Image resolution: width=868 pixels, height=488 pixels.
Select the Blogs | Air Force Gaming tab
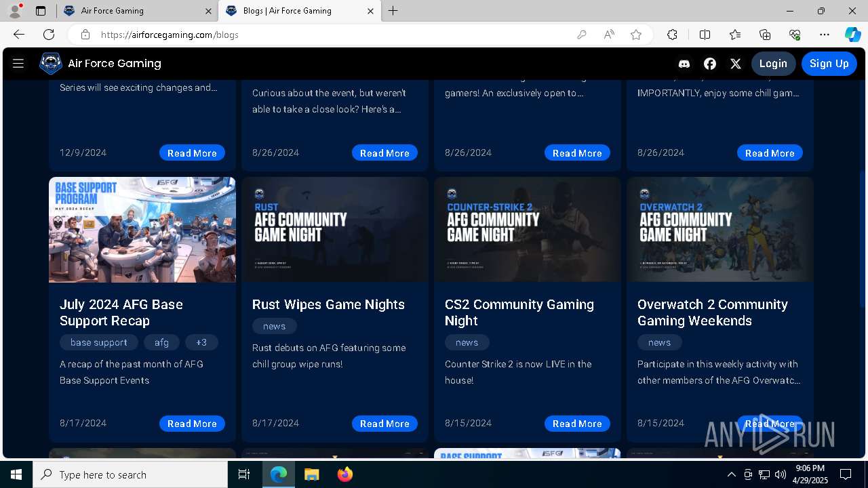pyautogui.click(x=300, y=11)
